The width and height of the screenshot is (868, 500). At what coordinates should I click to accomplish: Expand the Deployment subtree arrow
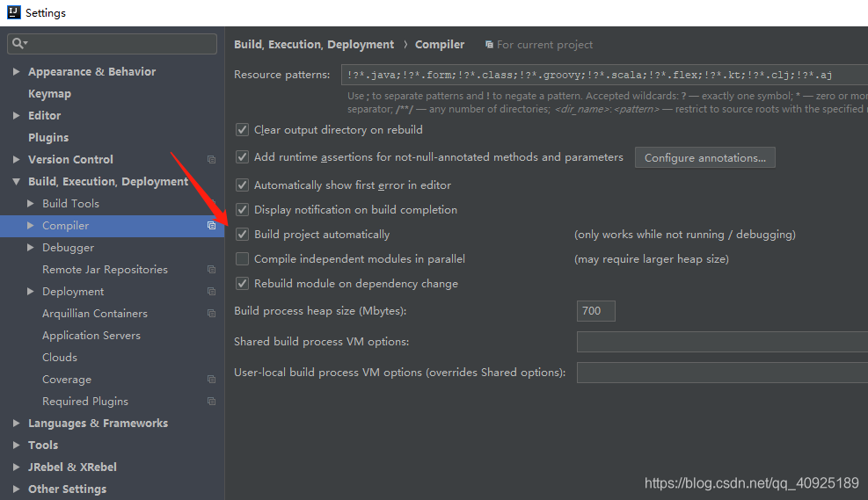coord(31,291)
